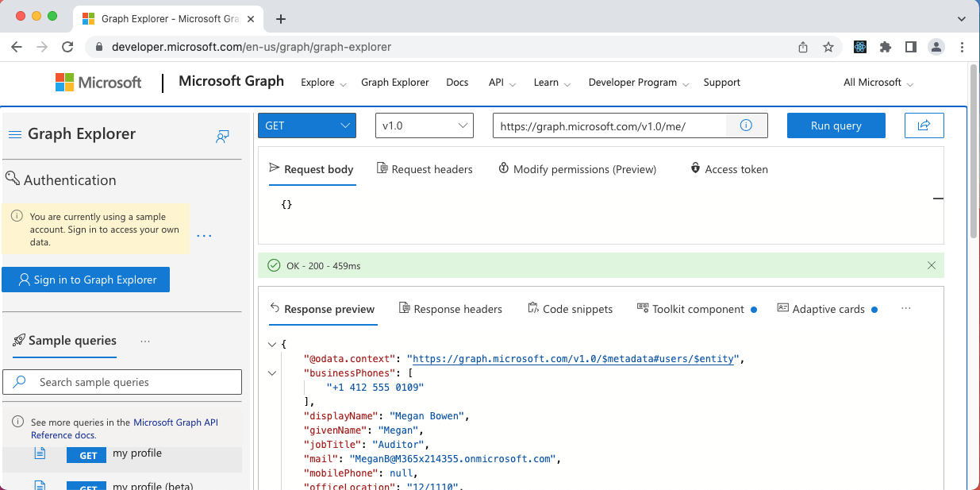
Task: Switch to the Request headers tab
Action: pos(425,169)
